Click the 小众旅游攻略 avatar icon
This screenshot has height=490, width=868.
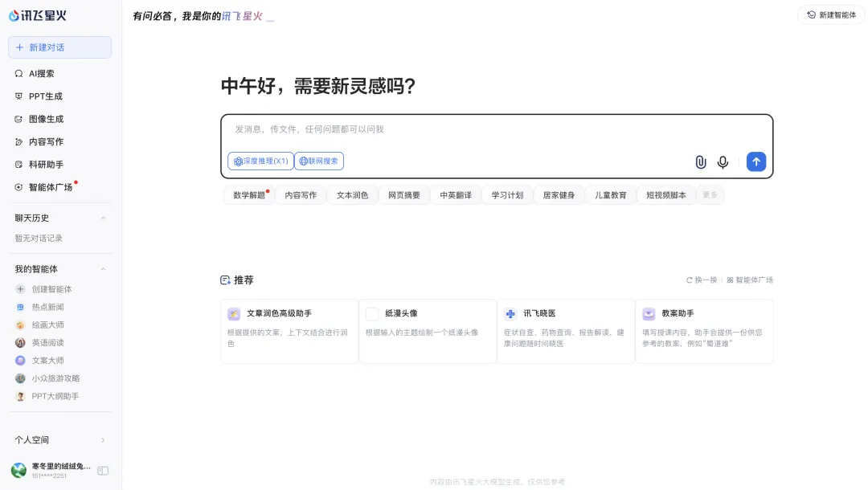(x=20, y=378)
